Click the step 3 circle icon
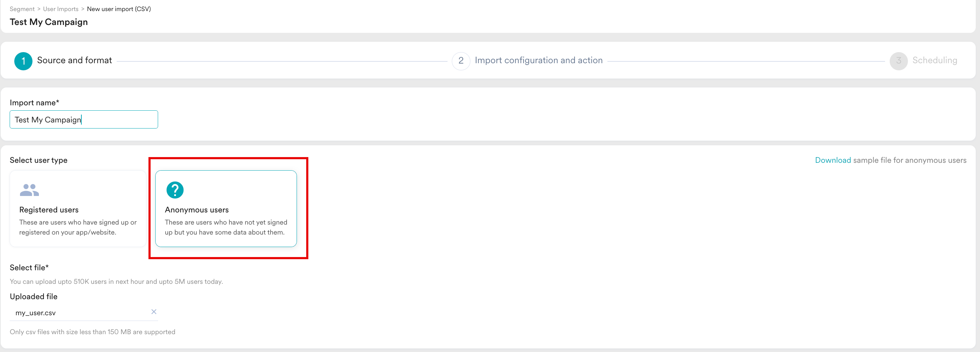This screenshot has height=352, width=980. 898,61
